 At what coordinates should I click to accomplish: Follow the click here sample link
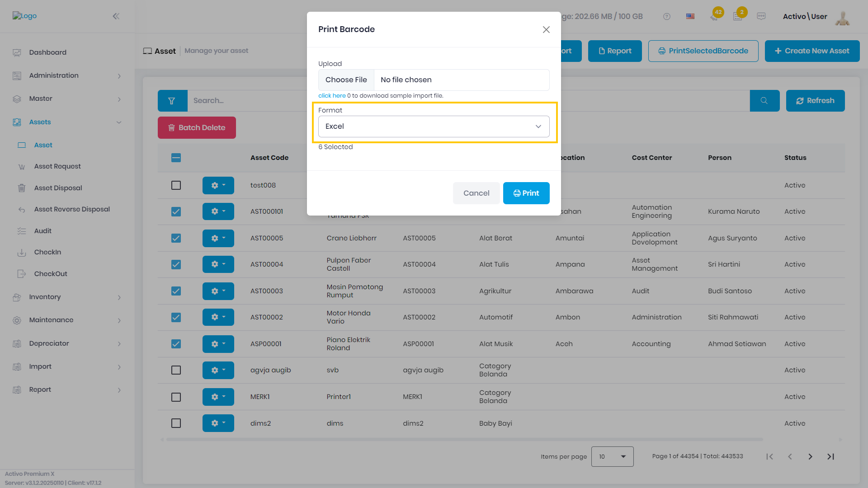click(332, 96)
